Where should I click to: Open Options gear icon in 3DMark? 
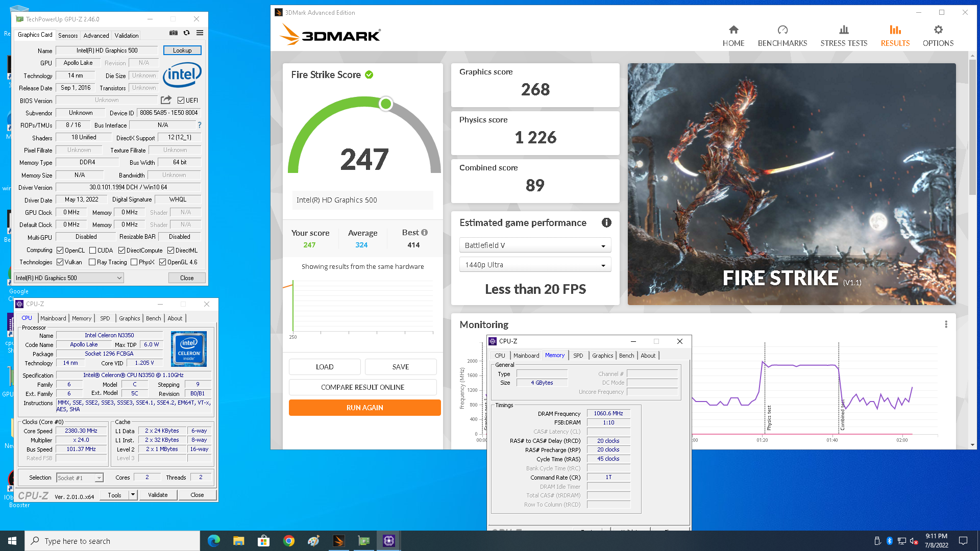point(938,30)
